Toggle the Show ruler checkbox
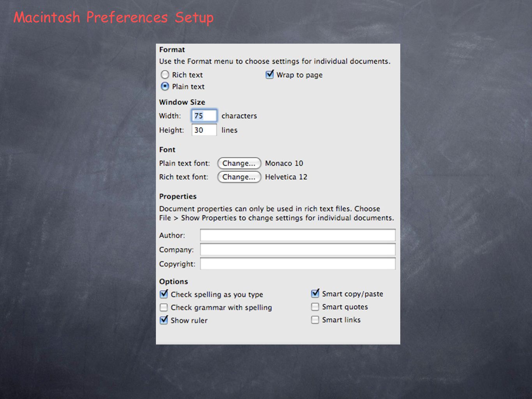 point(164,320)
